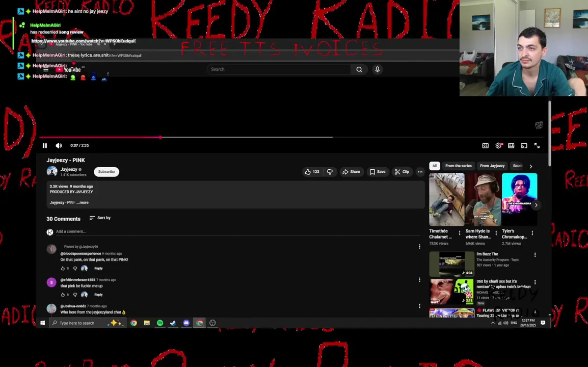The width and height of the screenshot is (588, 367).
Task: Subscribe to the Jayjeezy channel
Action: [106, 172]
